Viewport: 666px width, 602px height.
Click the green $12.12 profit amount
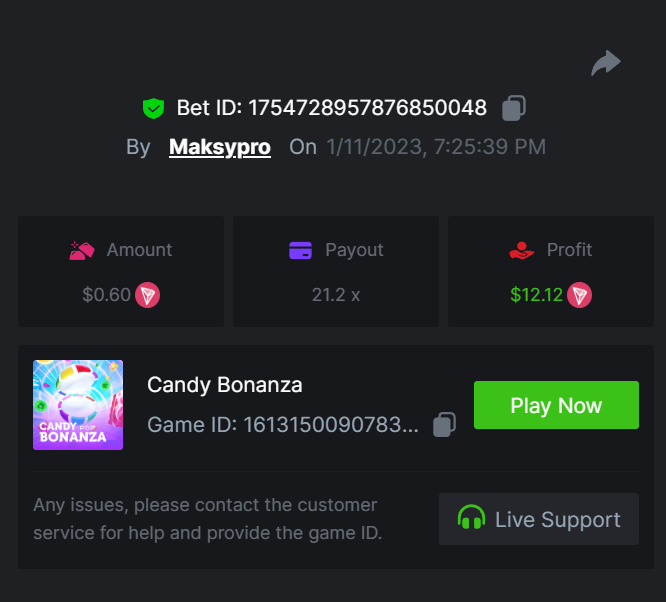[x=536, y=295]
